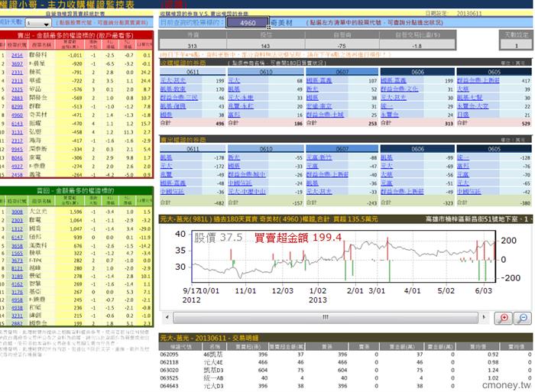The height and width of the screenshot is (392, 535).
Task: Open stock code 3189 link
Action: 17,277
